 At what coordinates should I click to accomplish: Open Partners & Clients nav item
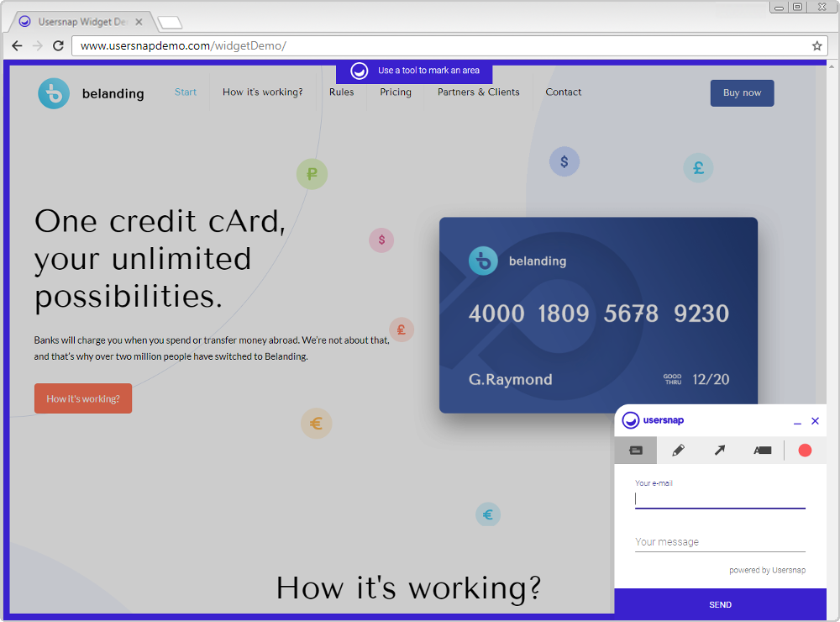(x=479, y=92)
